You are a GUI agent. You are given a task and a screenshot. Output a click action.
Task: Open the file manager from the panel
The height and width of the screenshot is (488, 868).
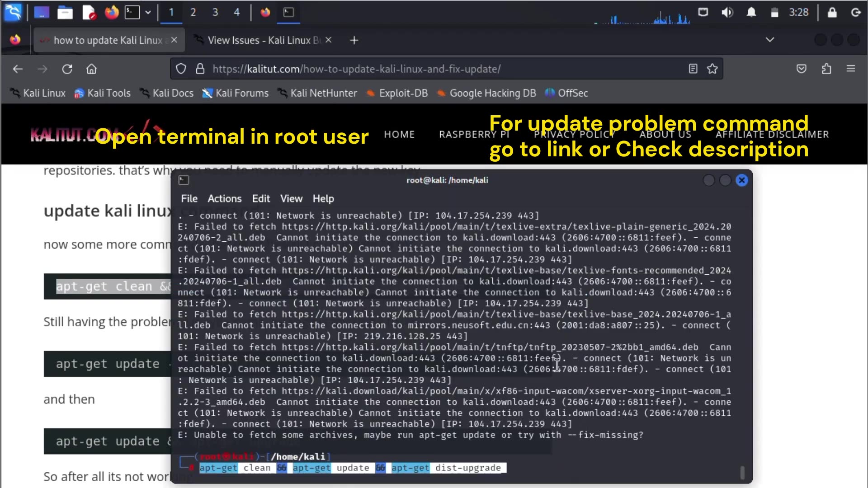(65, 12)
